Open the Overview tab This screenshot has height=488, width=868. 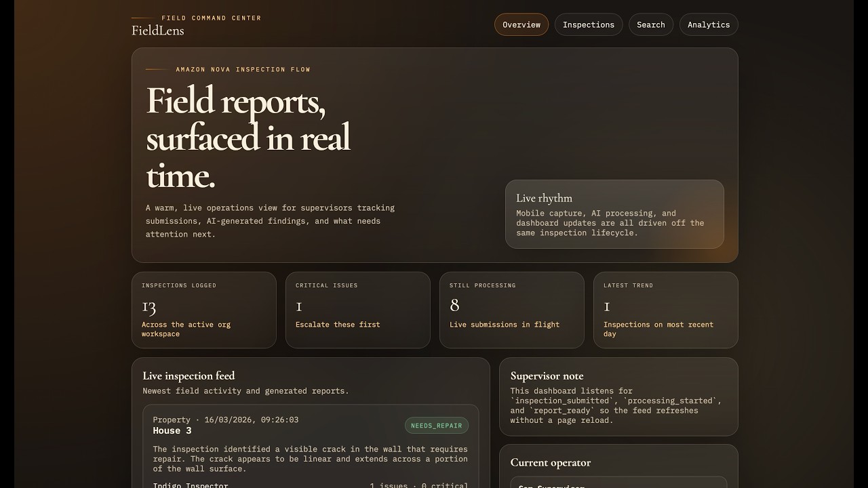coord(521,24)
